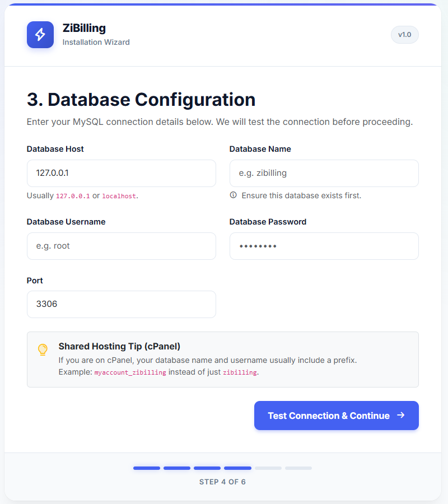
Task: Click the localhost hint text
Action: pyautogui.click(x=119, y=195)
